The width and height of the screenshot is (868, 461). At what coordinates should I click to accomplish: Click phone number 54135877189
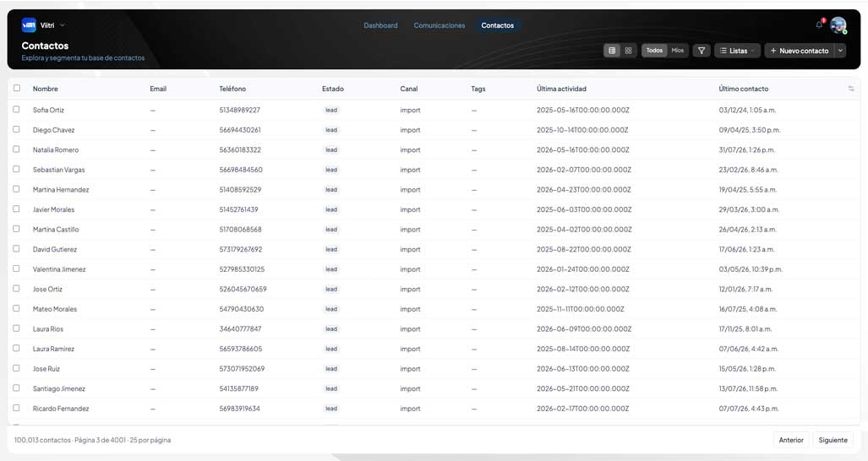point(238,388)
